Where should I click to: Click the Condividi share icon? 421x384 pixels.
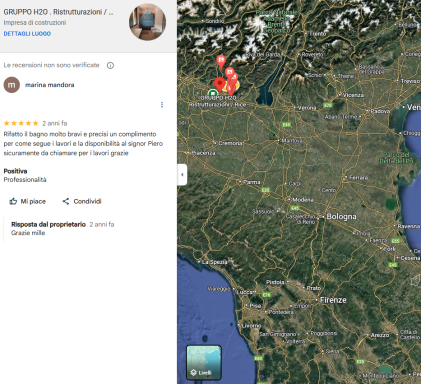point(66,201)
